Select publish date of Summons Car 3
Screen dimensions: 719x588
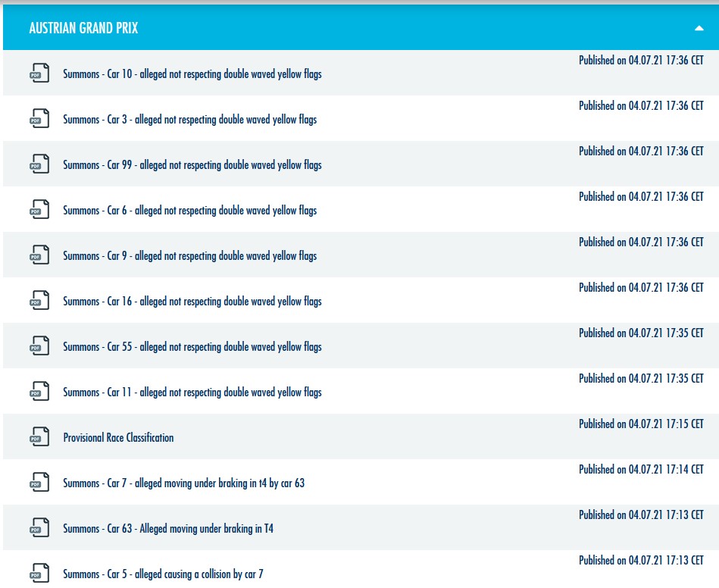point(641,105)
